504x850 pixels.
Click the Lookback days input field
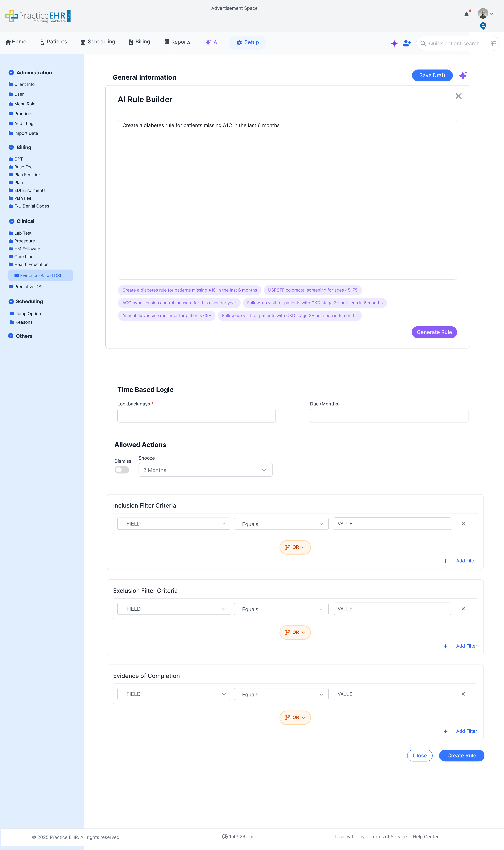196,415
